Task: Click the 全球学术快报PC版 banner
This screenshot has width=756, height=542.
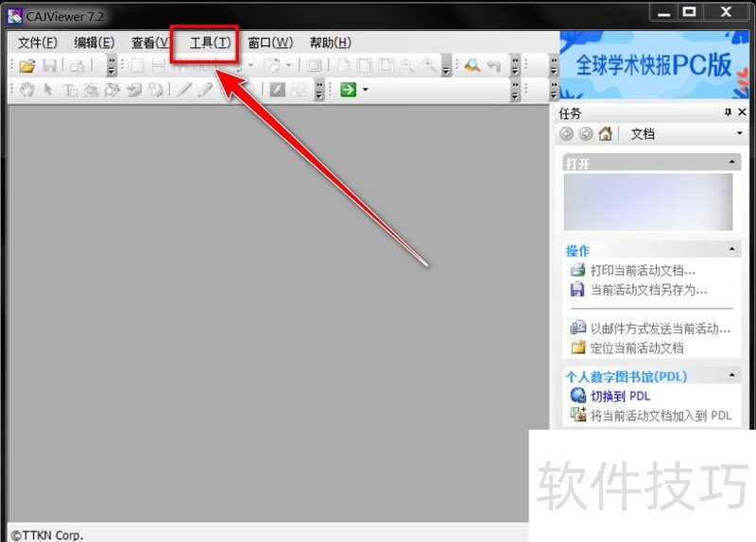Action: pyautogui.click(x=656, y=64)
